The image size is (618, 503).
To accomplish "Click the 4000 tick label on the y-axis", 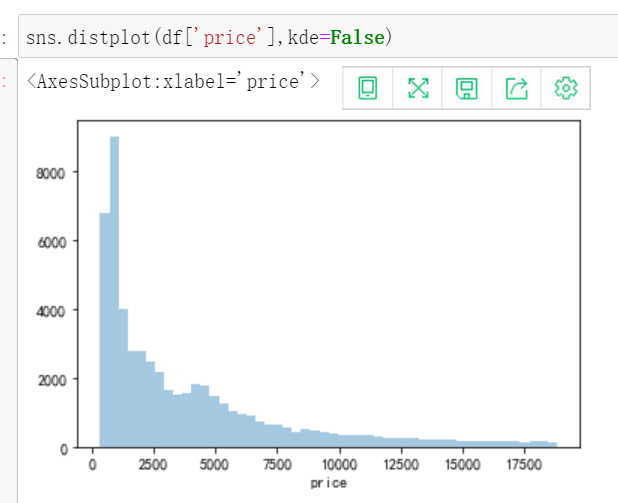I will point(51,311).
